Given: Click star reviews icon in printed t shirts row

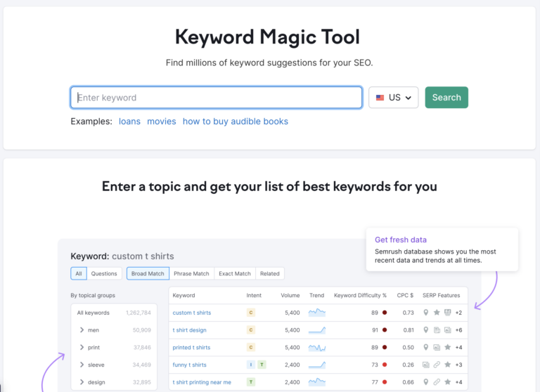Looking at the screenshot, I should click(447, 347).
